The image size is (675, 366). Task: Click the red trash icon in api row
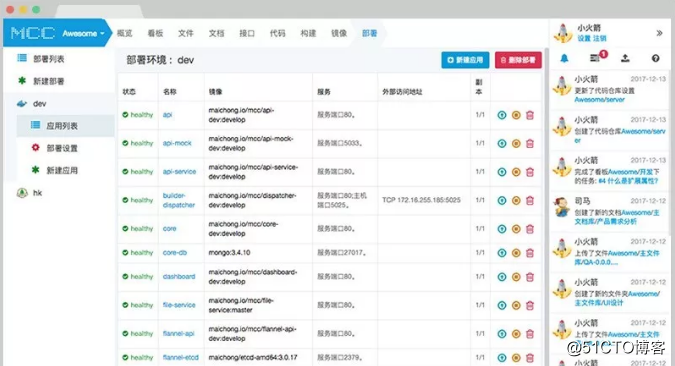click(x=530, y=115)
